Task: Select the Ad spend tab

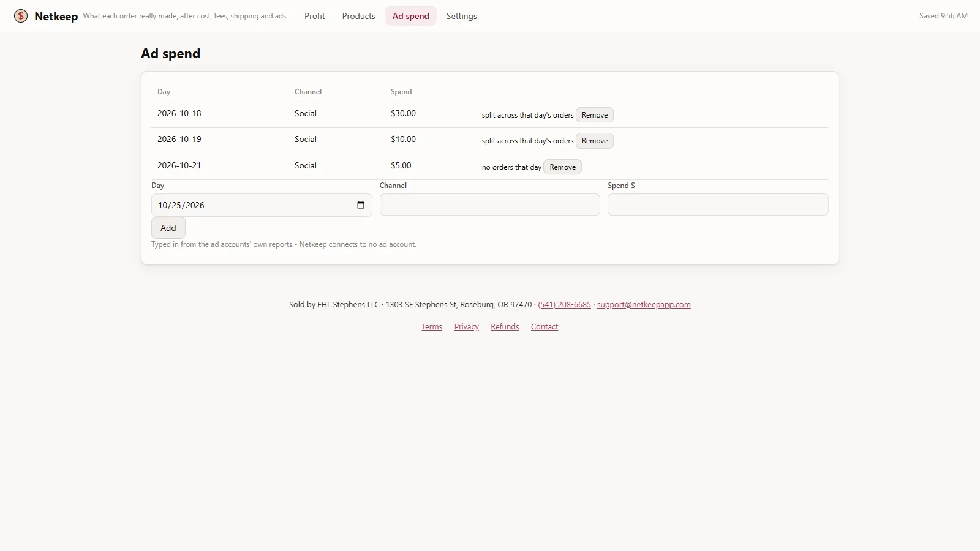Action: tap(411, 16)
